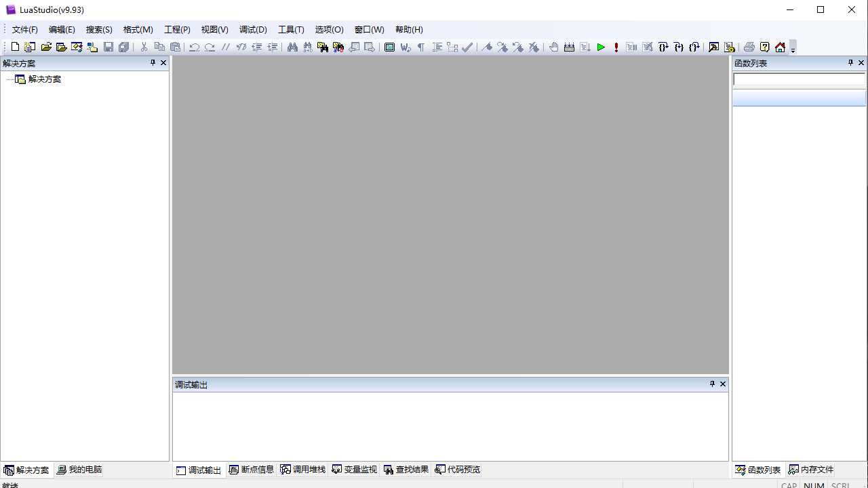Image resolution: width=868 pixels, height=488 pixels.
Task: Open the 工具(T) menu
Action: (291, 30)
